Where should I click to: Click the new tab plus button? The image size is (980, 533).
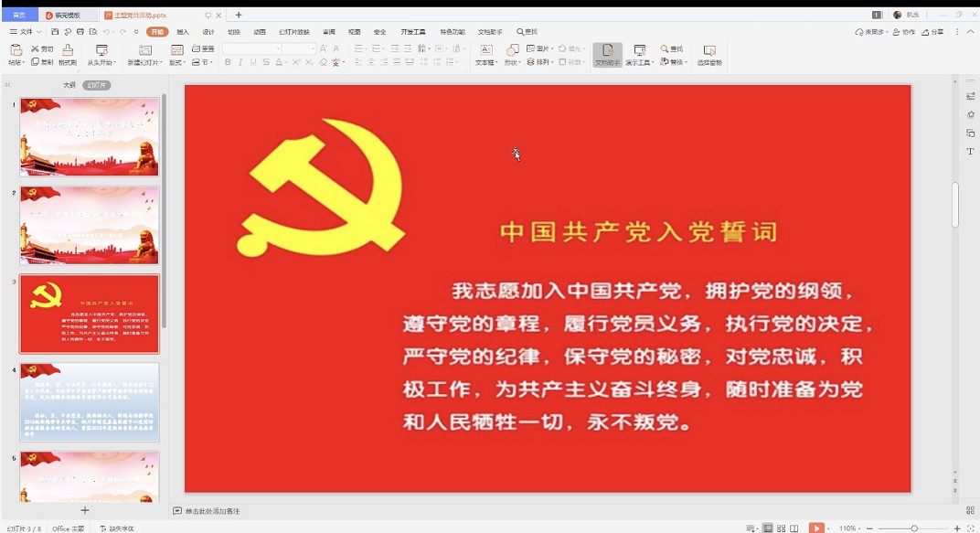(x=238, y=15)
